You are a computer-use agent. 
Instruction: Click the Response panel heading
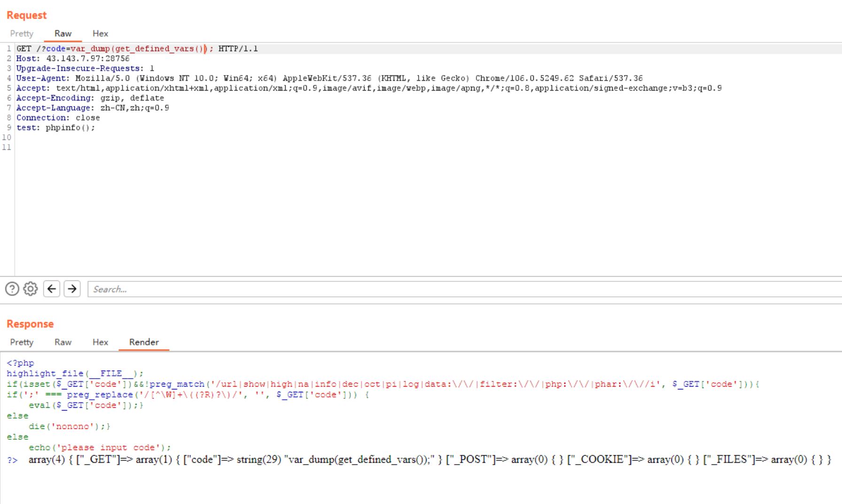pyautogui.click(x=30, y=324)
